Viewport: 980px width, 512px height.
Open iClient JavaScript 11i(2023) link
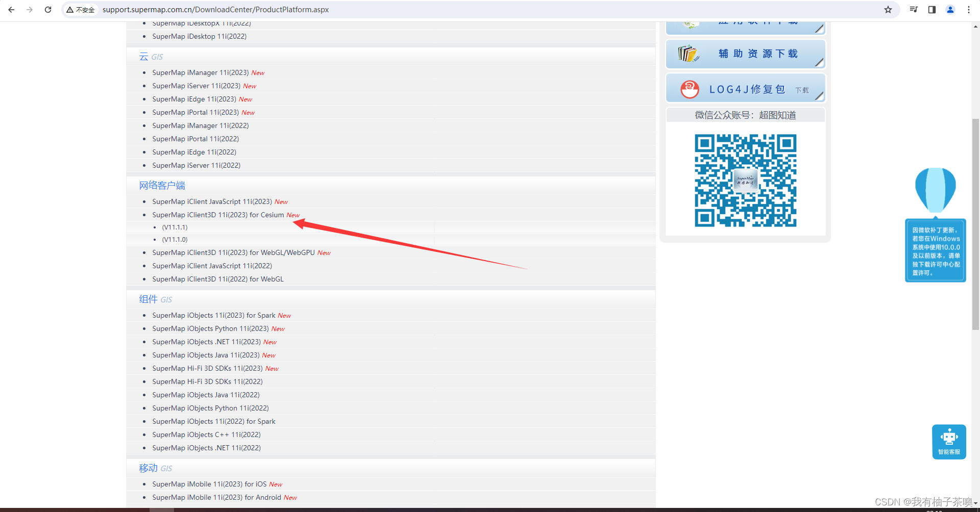point(212,201)
